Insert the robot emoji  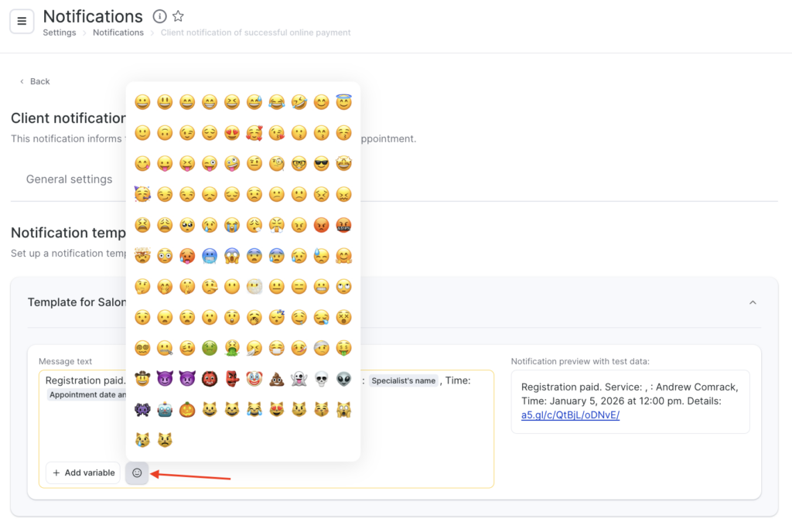pos(164,410)
